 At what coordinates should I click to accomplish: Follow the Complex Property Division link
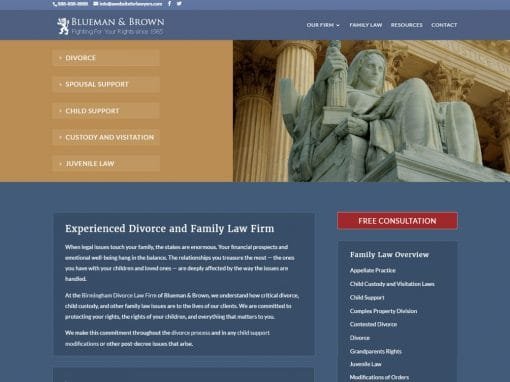click(383, 311)
